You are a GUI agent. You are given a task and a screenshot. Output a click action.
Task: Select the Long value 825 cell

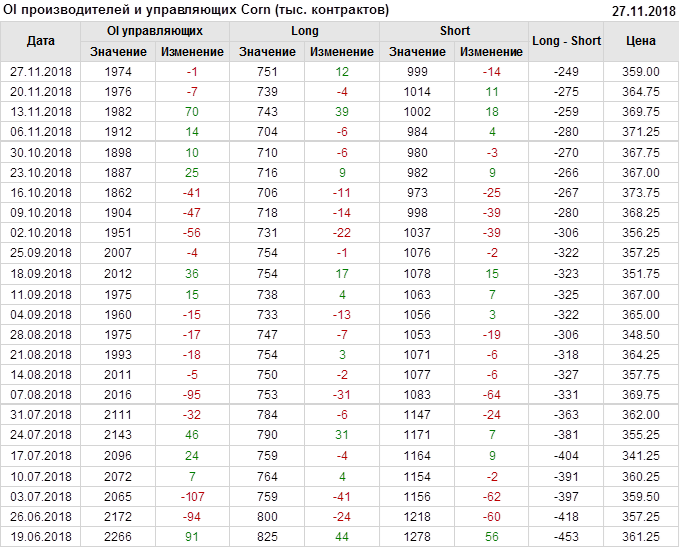[x=268, y=538]
